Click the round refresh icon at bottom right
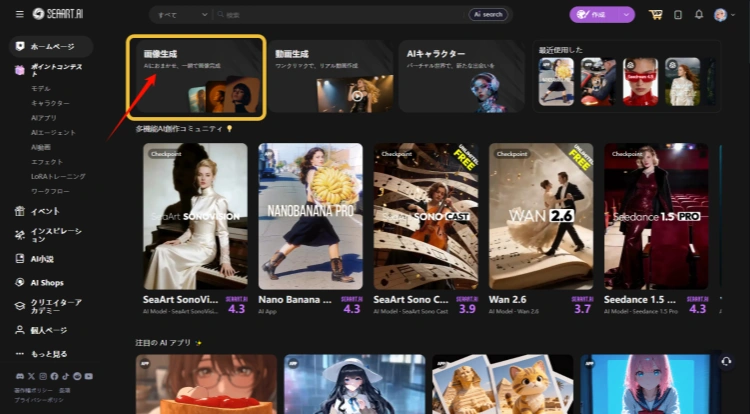 (726, 361)
